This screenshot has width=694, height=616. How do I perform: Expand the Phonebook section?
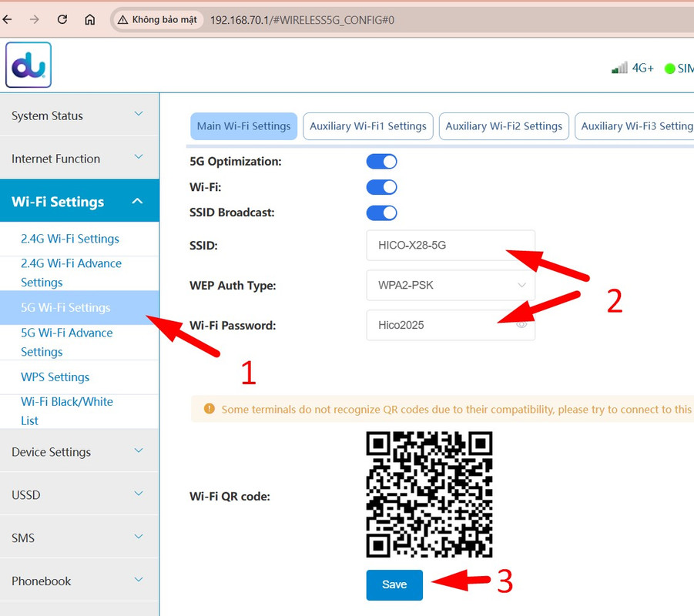(x=79, y=580)
